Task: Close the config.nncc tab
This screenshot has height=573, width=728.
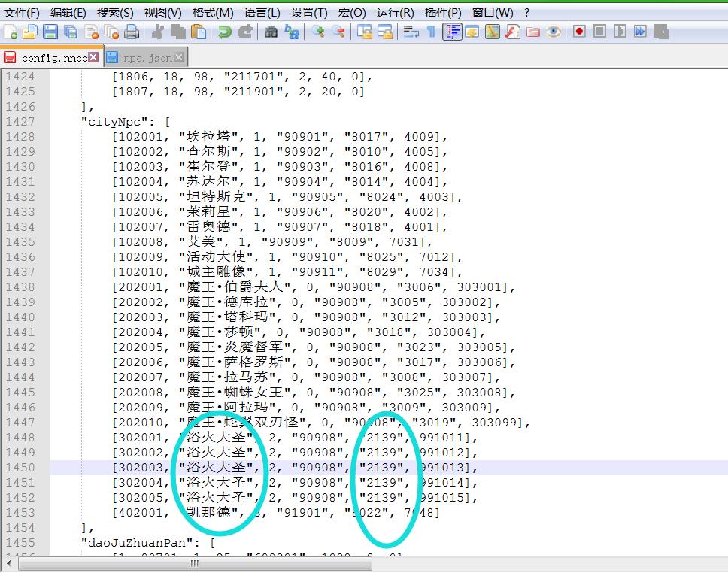Action: 93,57
